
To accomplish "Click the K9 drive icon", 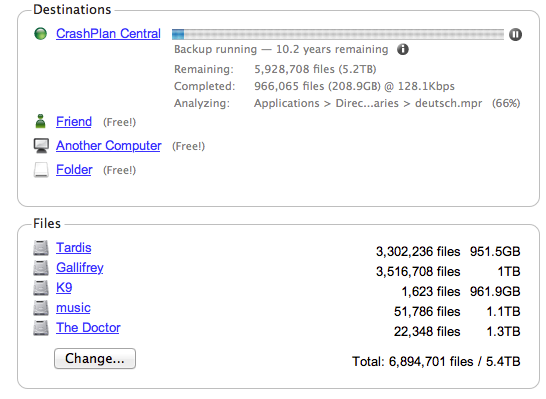I will [41, 288].
